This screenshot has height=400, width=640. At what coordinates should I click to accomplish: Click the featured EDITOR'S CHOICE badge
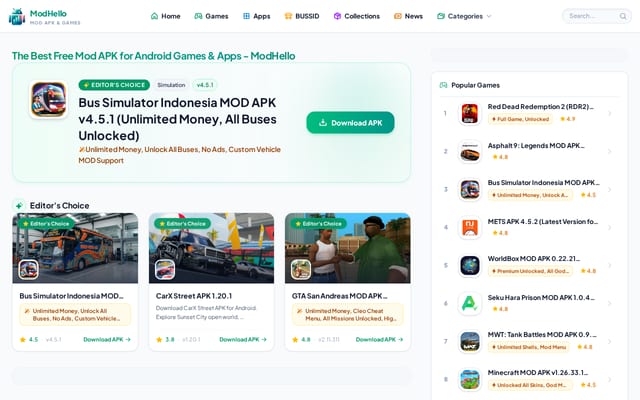pos(114,85)
